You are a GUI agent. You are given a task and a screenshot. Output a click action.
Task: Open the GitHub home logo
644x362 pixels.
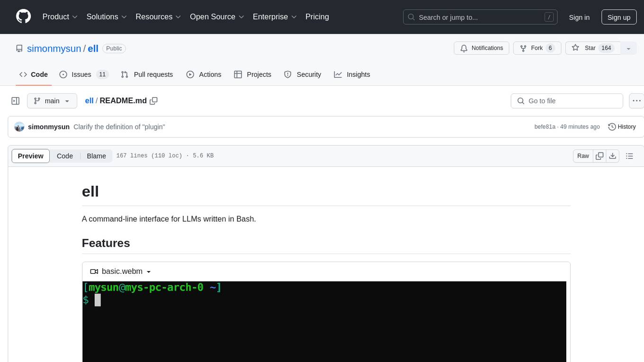coord(24,17)
